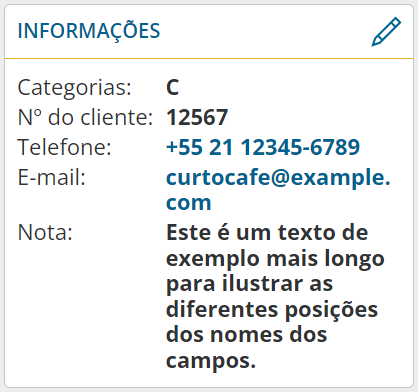Viewport: 418px width, 392px height.
Task: Click note line 'Este é um texto de'
Action: [267, 232]
